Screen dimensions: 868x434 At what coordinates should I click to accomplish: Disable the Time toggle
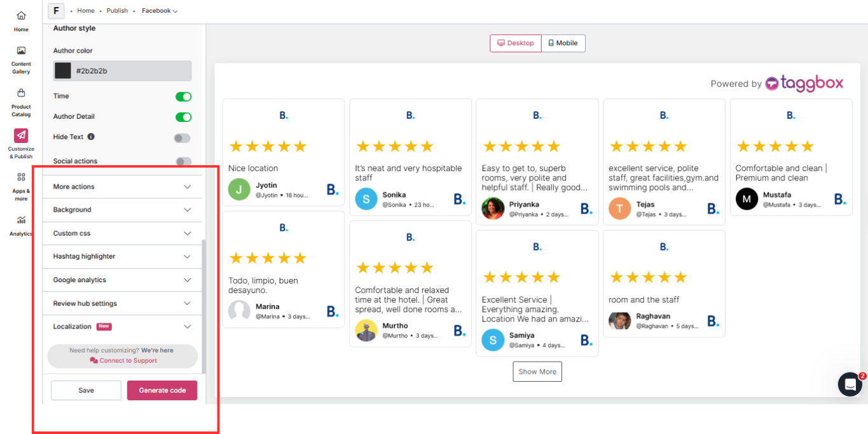[x=183, y=97]
